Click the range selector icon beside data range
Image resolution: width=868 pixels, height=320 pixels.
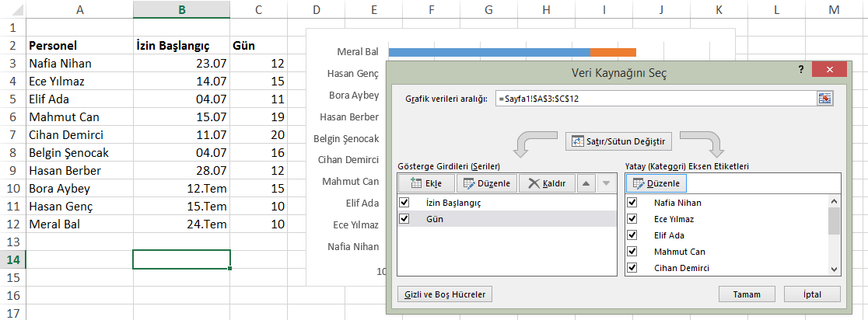[824, 99]
